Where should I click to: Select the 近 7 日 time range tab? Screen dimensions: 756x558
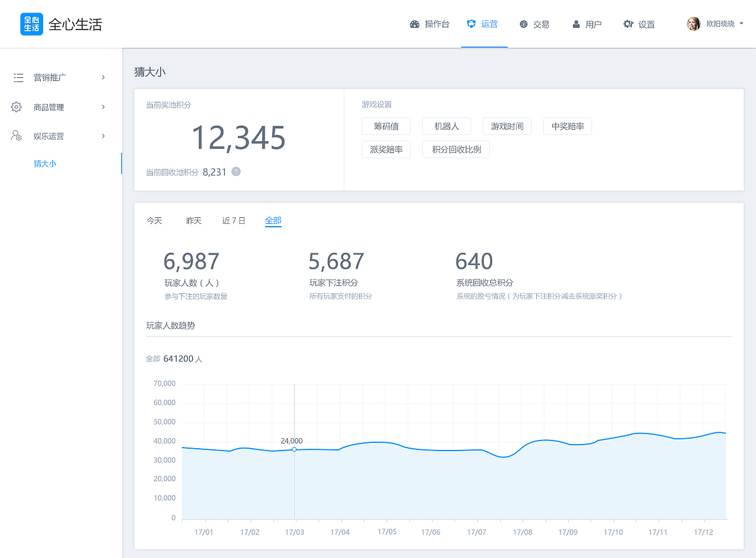click(x=234, y=220)
